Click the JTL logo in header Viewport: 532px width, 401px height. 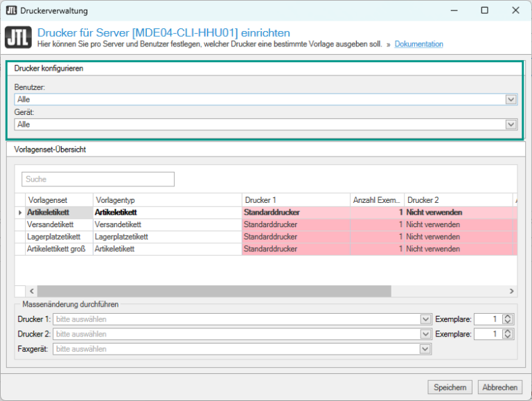[17, 37]
